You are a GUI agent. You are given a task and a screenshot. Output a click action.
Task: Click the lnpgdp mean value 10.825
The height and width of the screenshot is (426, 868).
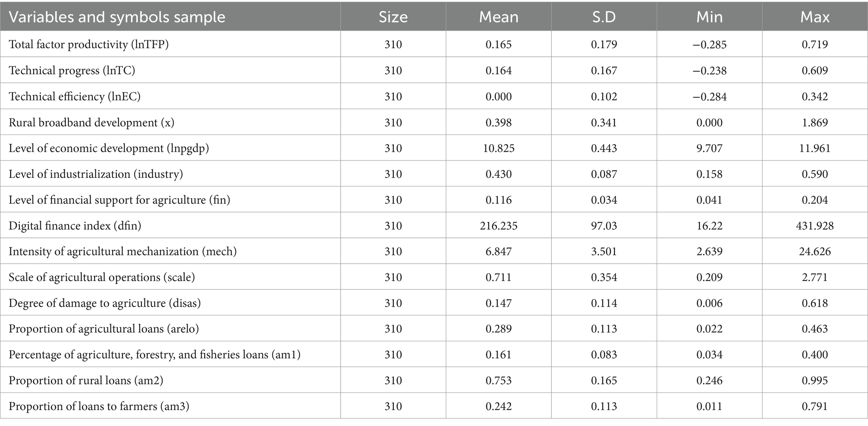498,148
